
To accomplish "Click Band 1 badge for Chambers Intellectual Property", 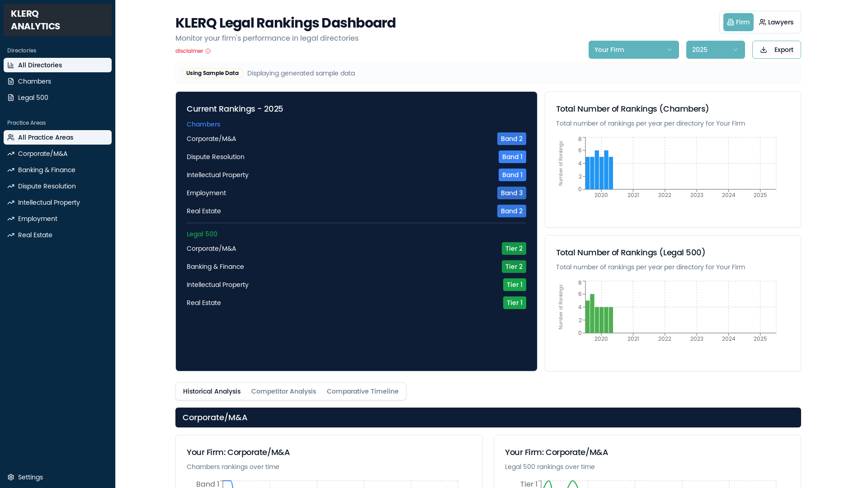I will coord(512,175).
